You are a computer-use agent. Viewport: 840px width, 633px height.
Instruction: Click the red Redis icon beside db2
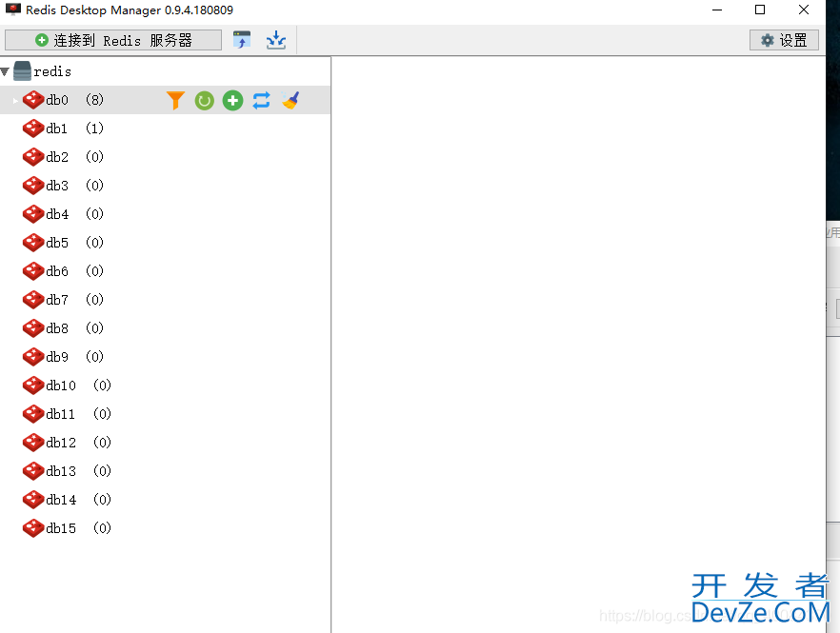(33, 157)
